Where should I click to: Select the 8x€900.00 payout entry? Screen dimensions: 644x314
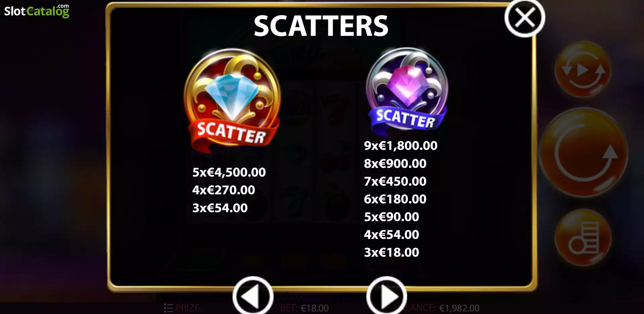(x=395, y=163)
